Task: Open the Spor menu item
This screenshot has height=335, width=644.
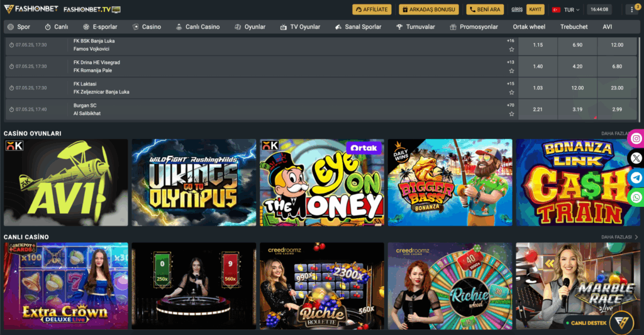Action: tap(19, 26)
